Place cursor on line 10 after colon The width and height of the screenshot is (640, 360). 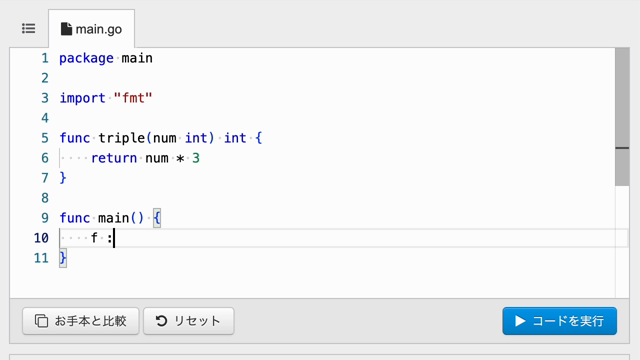coord(114,238)
